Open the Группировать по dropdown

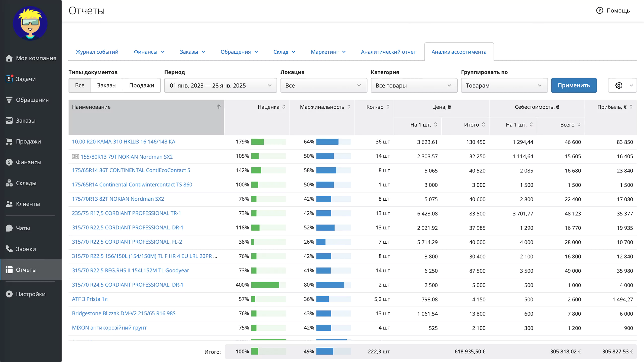tap(504, 85)
